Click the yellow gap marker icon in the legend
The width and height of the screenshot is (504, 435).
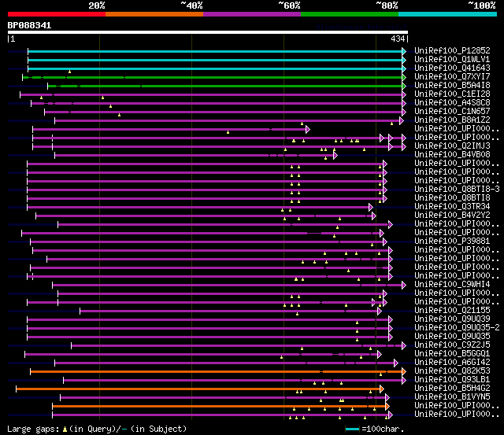(x=65, y=429)
